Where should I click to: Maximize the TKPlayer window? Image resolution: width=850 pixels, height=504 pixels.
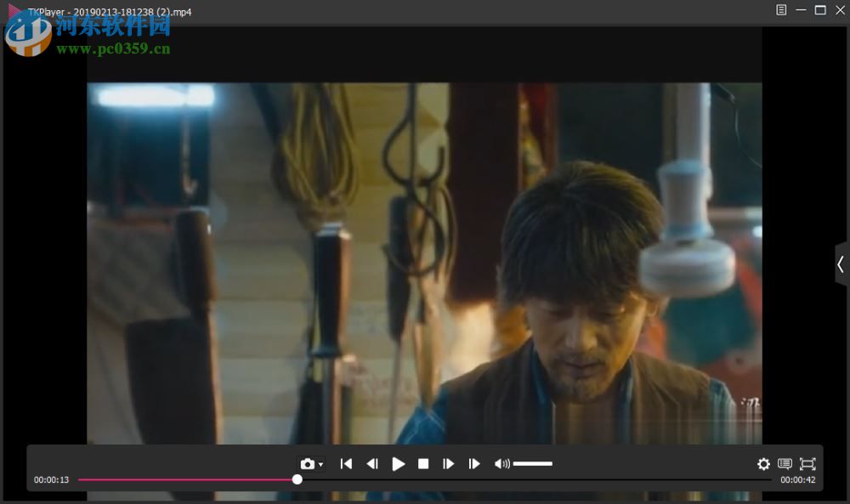pos(820,9)
